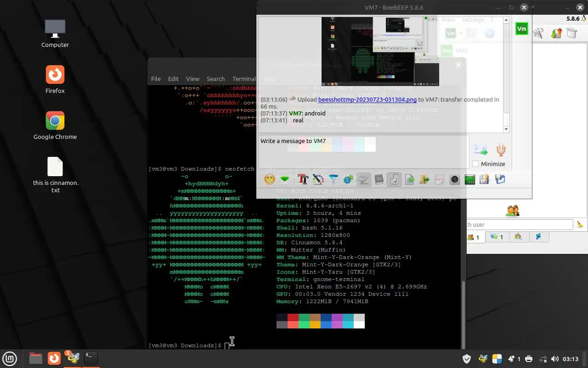Open the printer tray icon
588x368 pixels.
click(x=529, y=359)
